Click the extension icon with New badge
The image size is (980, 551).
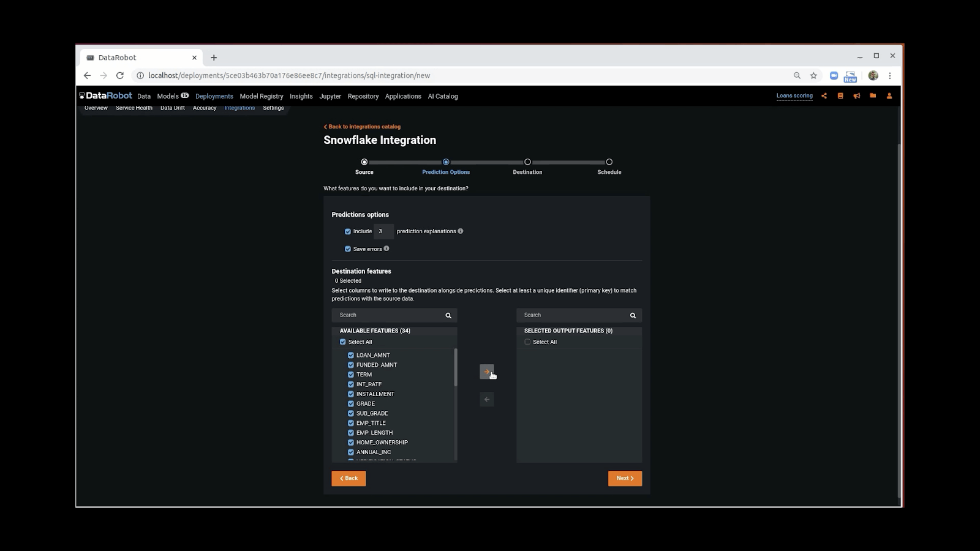coord(850,76)
